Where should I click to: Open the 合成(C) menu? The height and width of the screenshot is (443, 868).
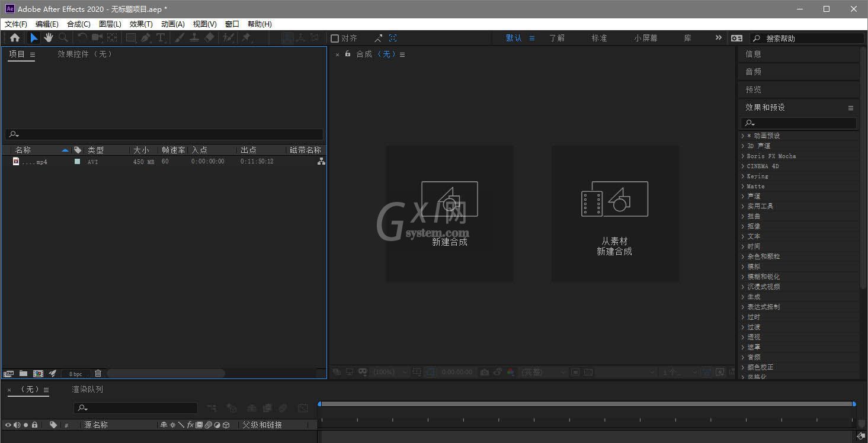pos(79,24)
